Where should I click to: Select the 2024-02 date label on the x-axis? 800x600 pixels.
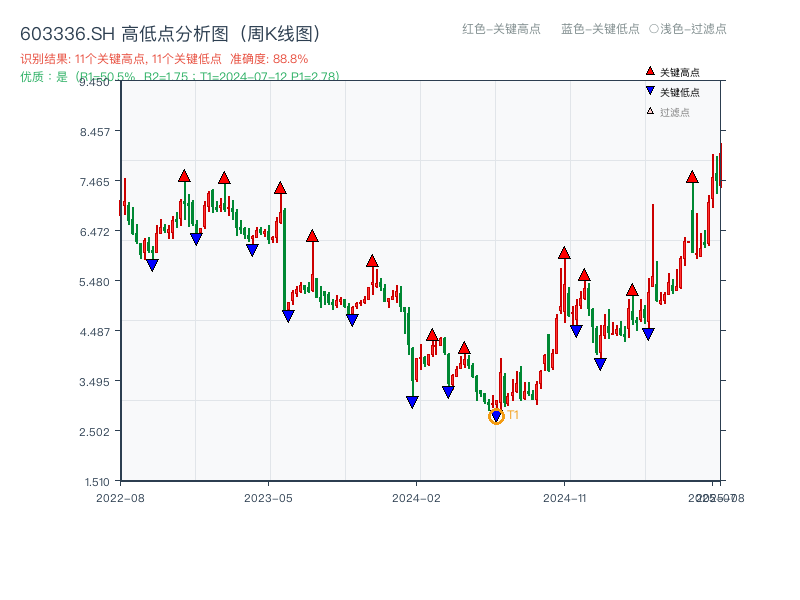(x=418, y=495)
